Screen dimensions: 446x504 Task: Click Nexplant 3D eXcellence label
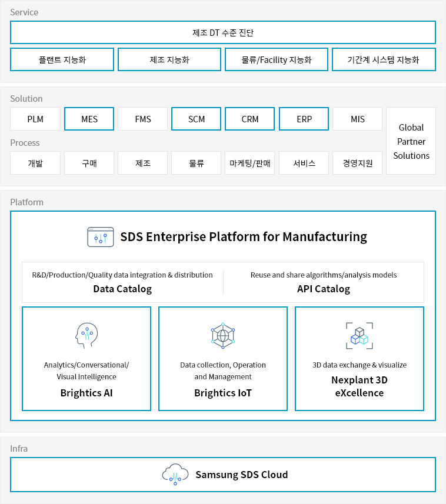(x=360, y=386)
